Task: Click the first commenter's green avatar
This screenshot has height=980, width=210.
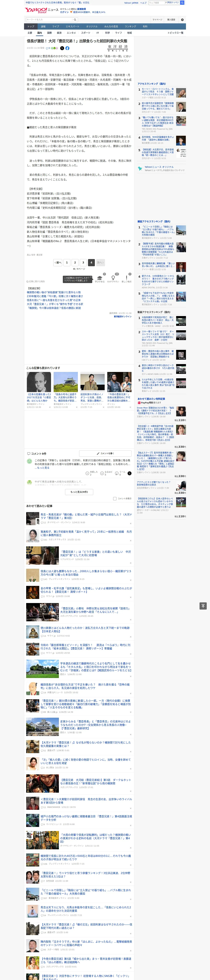Action: 29,461
